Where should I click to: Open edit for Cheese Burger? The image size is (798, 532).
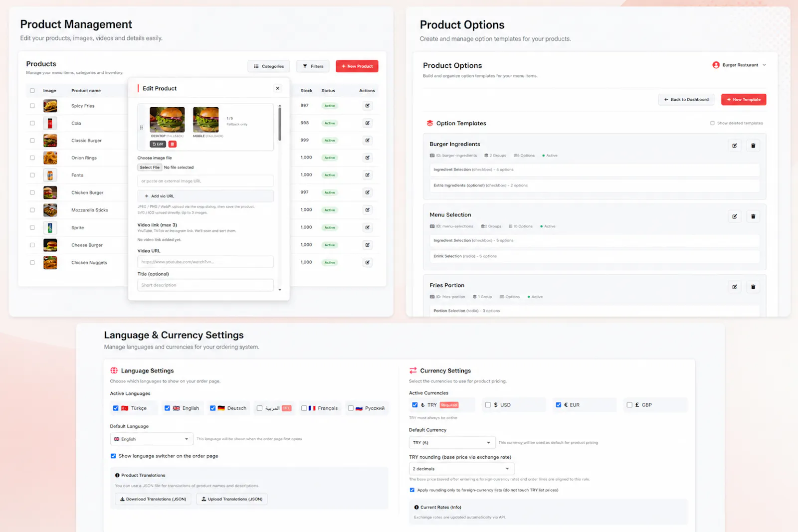368,245
